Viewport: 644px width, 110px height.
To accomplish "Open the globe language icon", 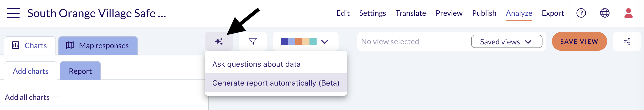I will 605,13.
